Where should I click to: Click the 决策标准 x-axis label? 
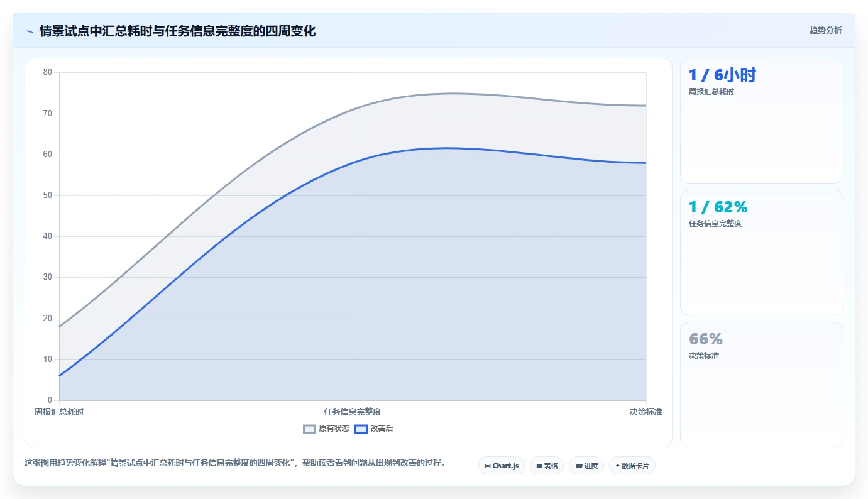point(646,412)
